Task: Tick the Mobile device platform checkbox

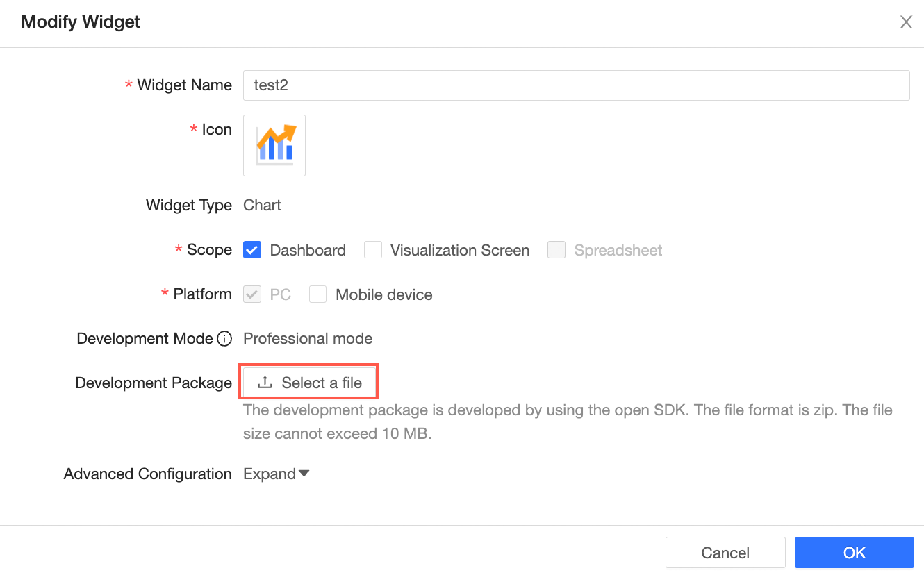Action: click(317, 294)
